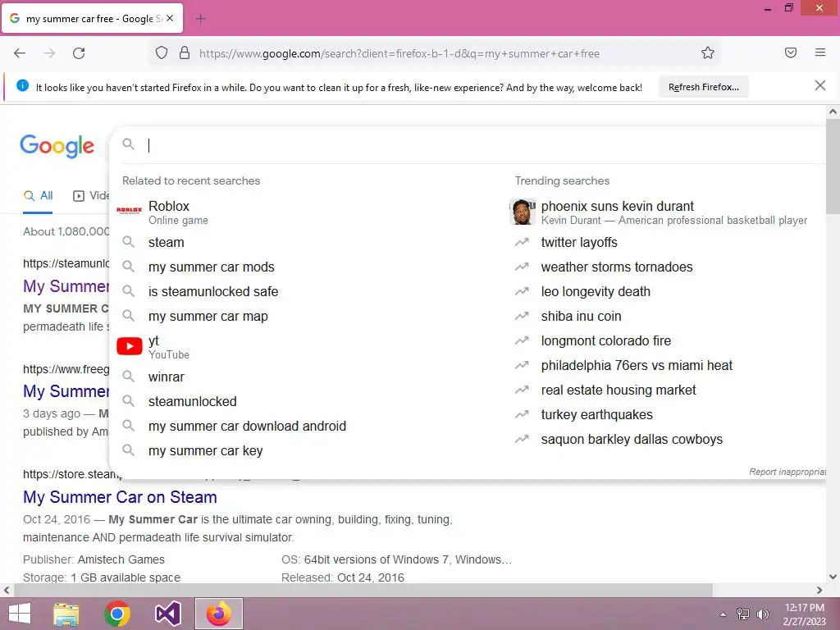This screenshot has width=840, height=630.
Task: Select 'leo longevity death' trending search
Action: coord(596,291)
